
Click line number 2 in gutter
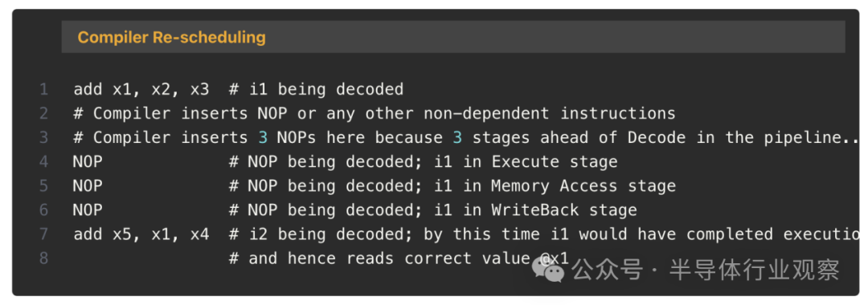(x=43, y=114)
